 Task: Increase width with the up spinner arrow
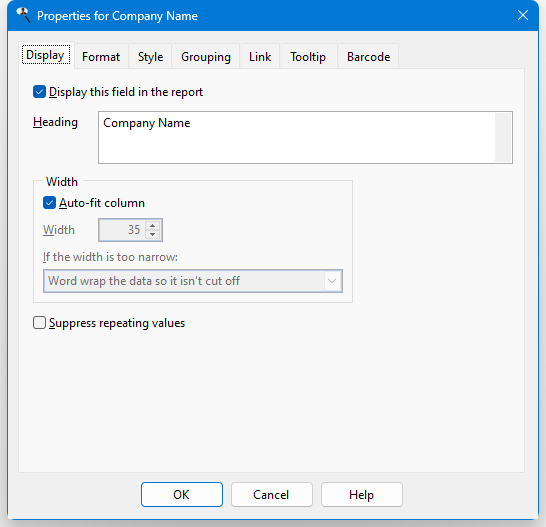coord(153,225)
